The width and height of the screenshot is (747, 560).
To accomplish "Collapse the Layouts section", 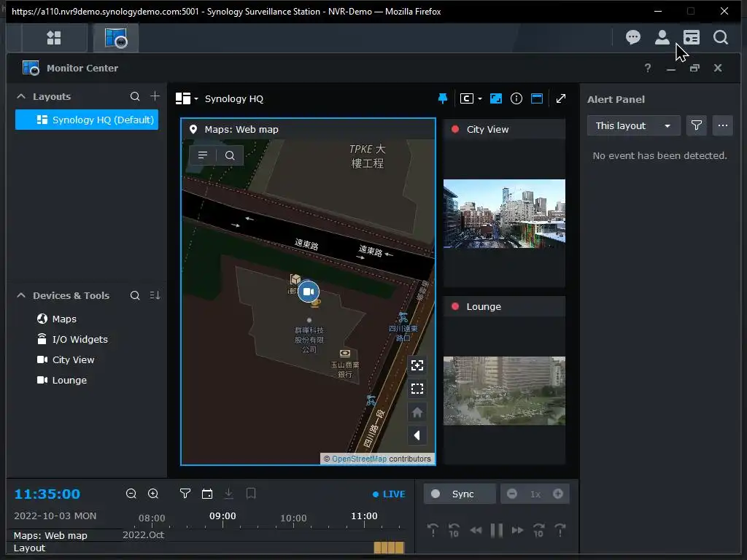I will 21,96.
